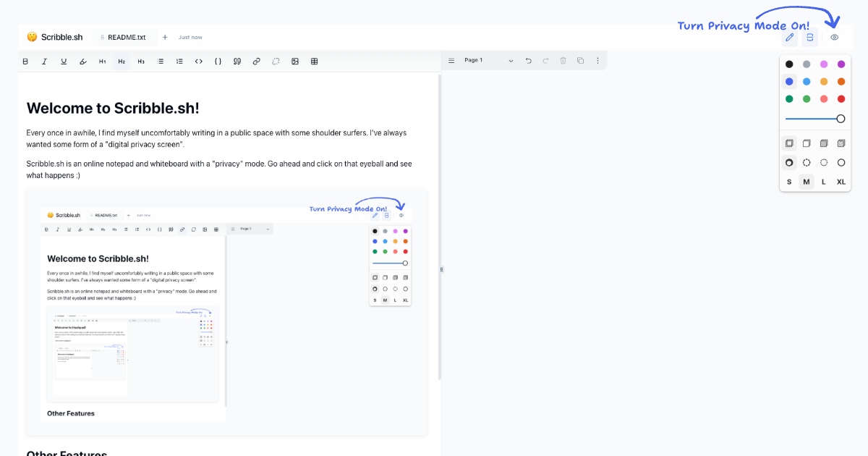The height and width of the screenshot is (456, 868).
Task: Apply italic formatting
Action: (x=44, y=62)
